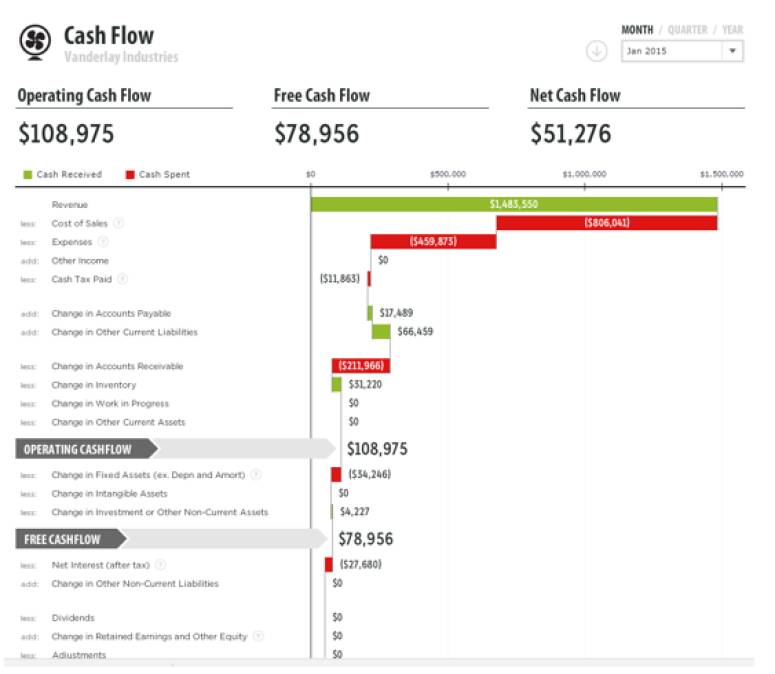Click the Change in Accounts Receivable label
The height and width of the screenshot is (674, 775).
coord(117,366)
